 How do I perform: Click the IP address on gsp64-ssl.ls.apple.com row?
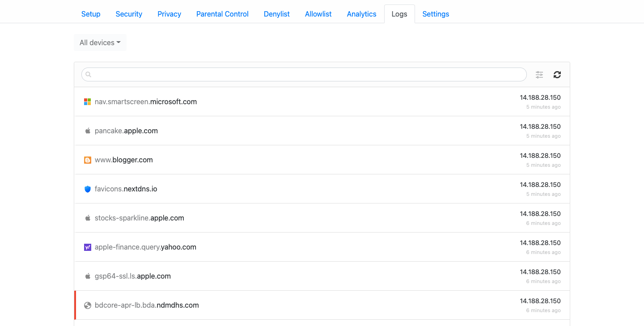tap(540, 272)
